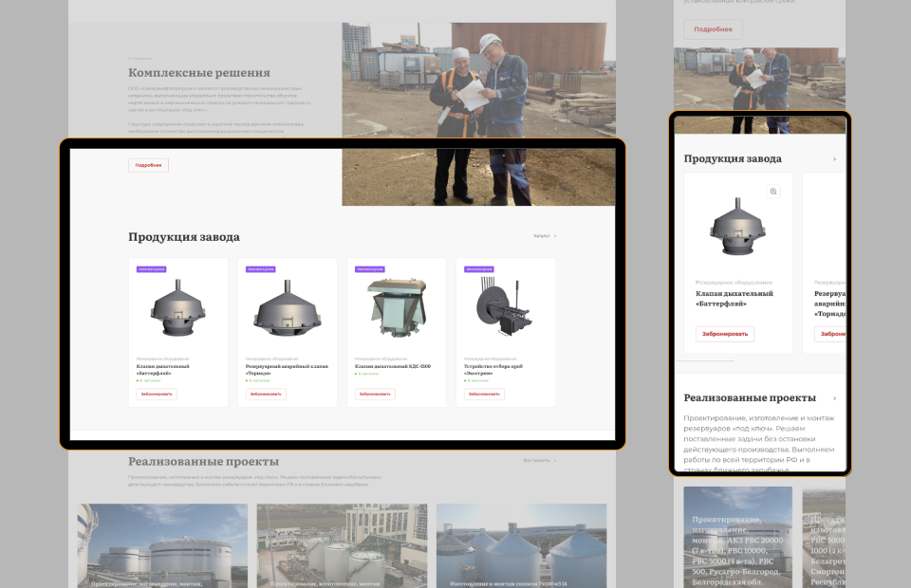The width and height of the screenshot is (911, 588).
Task: Click «Забронировать» under desktop «Баттерфляй» valve
Action: pyautogui.click(x=157, y=394)
